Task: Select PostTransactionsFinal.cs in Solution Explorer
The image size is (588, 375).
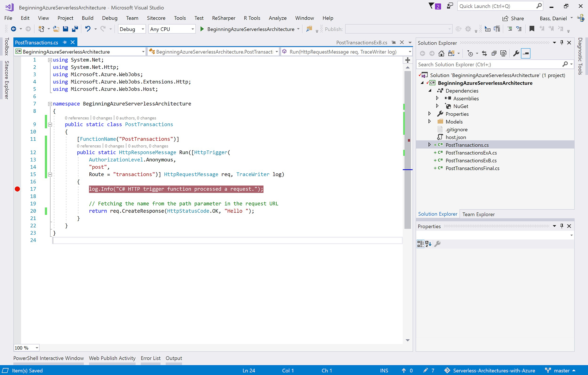Action: [472, 168]
